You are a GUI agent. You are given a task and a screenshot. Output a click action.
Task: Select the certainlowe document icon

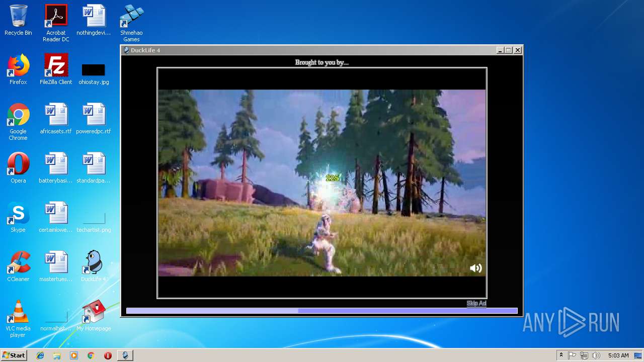point(56,217)
